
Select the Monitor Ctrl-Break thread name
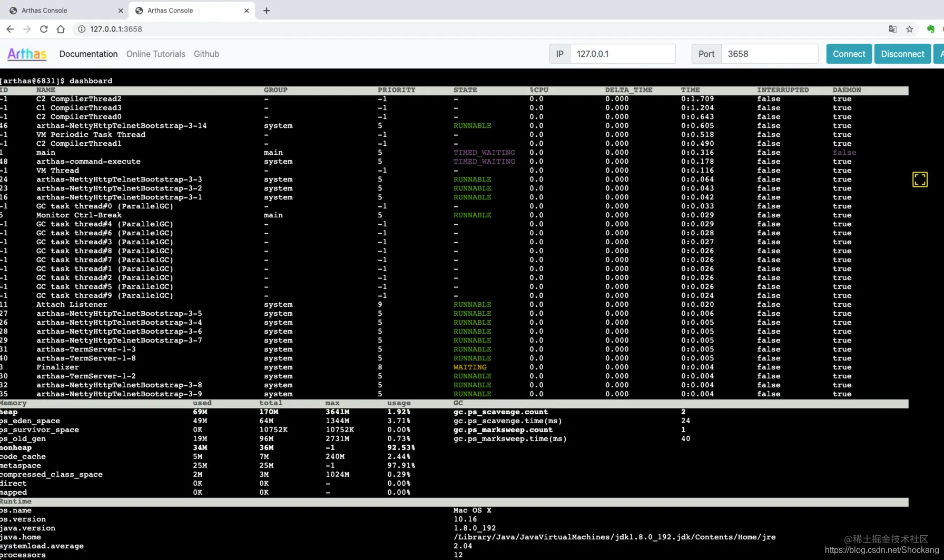click(x=79, y=215)
